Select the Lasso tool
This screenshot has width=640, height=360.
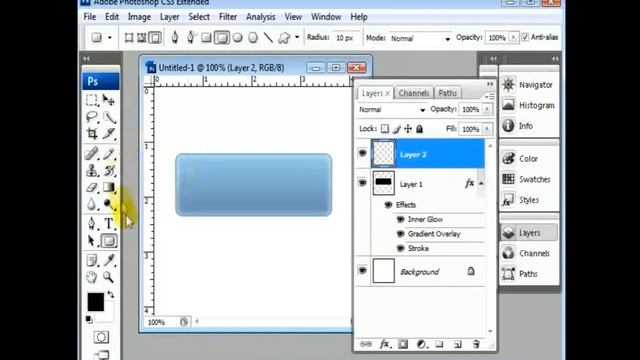click(x=92, y=117)
